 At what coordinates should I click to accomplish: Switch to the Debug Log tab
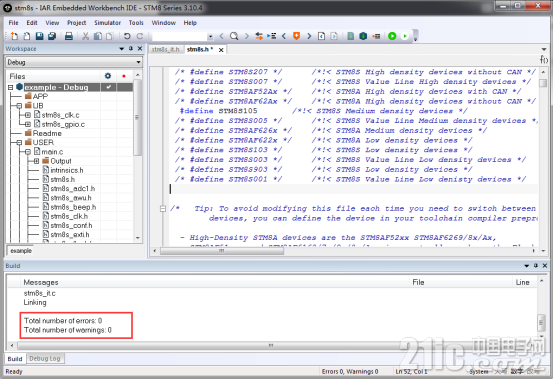pyautogui.click(x=45, y=358)
